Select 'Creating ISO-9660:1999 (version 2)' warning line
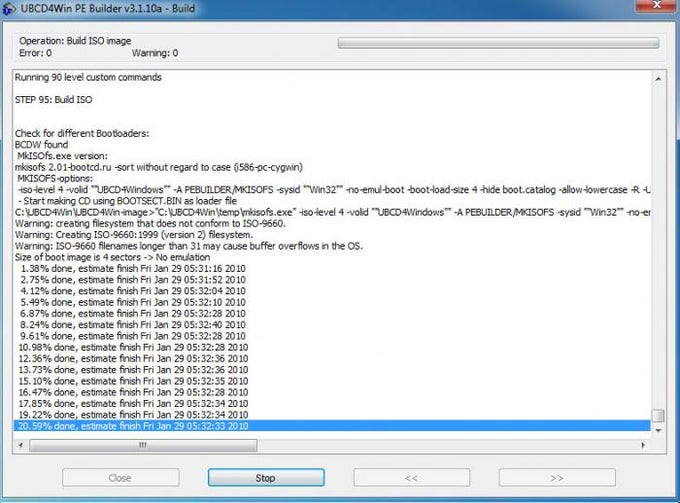 click(332, 234)
